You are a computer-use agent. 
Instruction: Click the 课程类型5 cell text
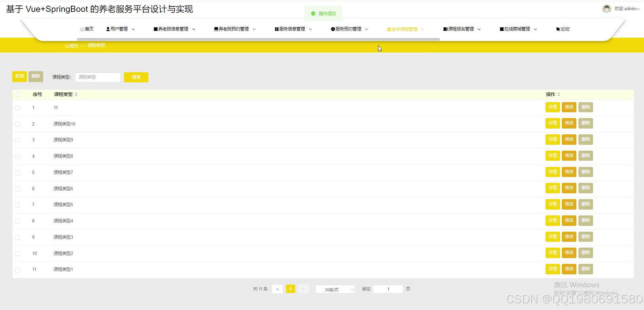(63, 205)
